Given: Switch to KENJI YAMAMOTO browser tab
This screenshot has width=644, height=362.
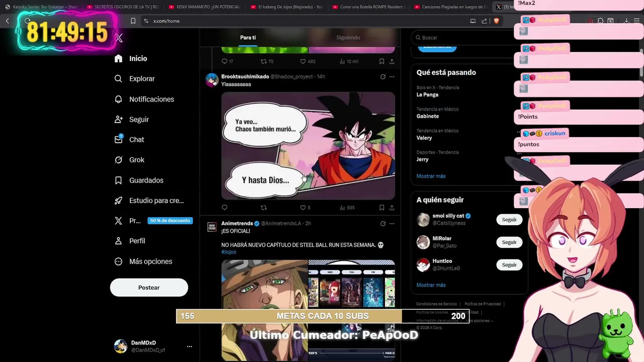Looking at the screenshot, I should click(x=205, y=7).
